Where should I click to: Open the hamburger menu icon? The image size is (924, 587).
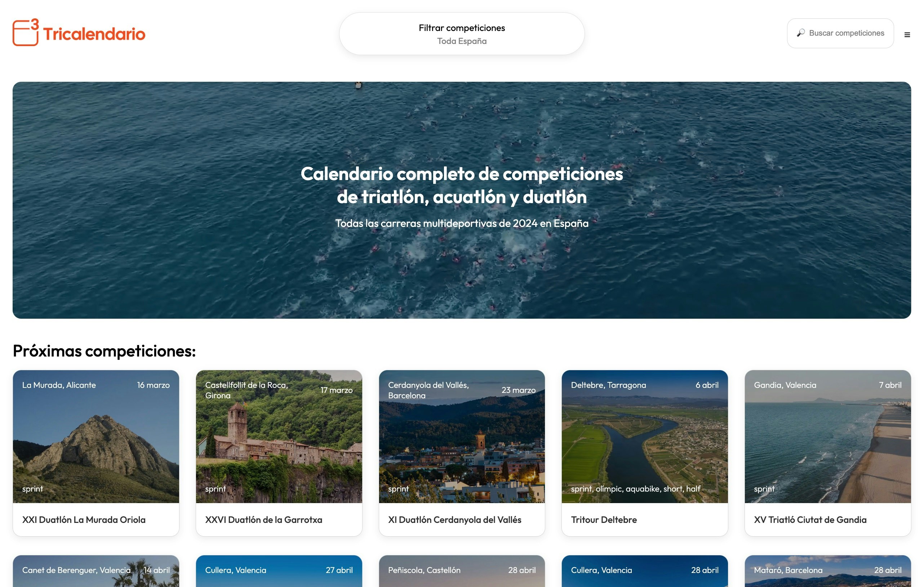tap(907, 35)
